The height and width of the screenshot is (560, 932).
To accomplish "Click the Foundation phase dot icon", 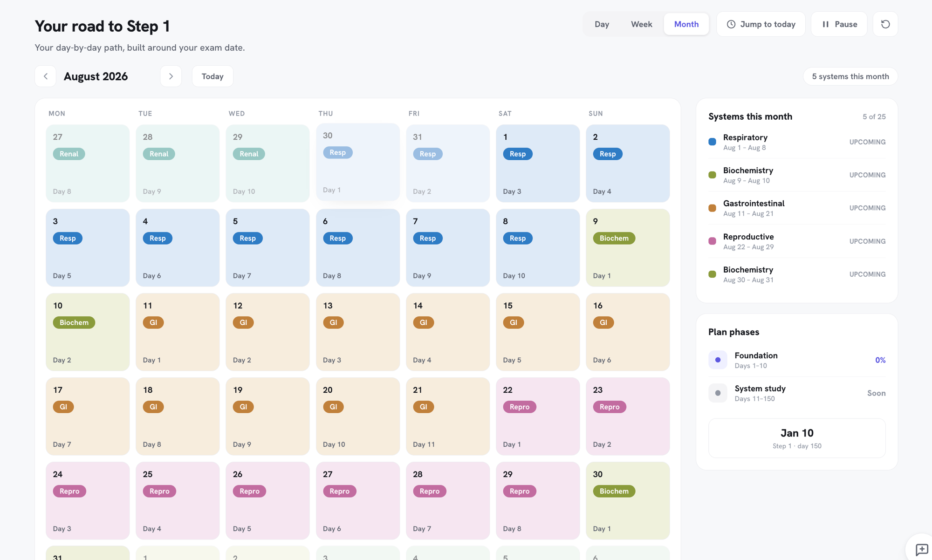I will (x=718, y=360).
